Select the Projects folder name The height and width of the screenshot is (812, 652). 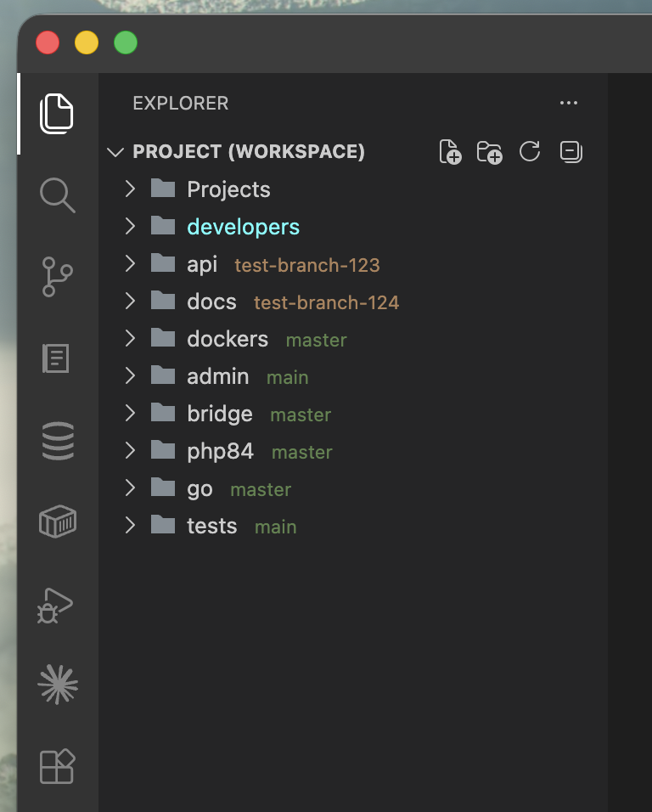pos(228,189)
